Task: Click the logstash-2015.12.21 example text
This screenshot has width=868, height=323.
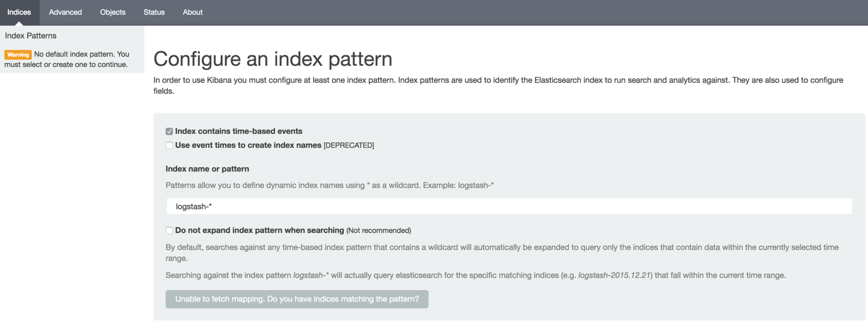Action: click(x=615, y=276)
